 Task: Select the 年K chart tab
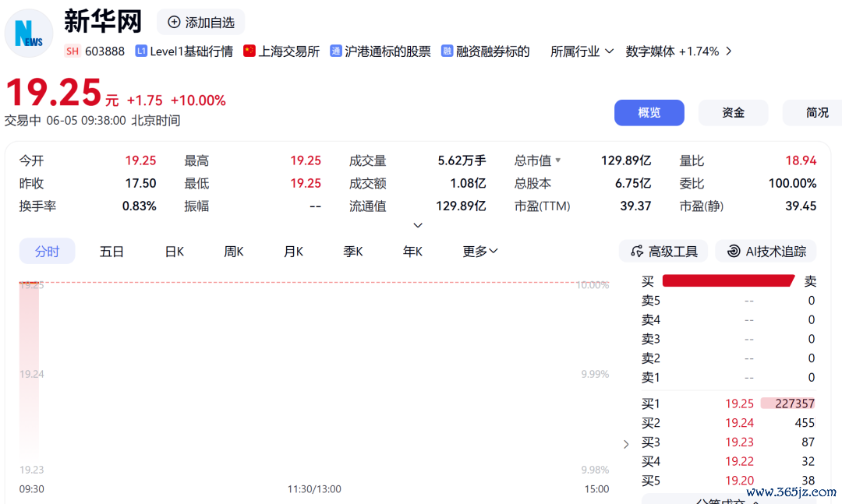pos(412,251)
